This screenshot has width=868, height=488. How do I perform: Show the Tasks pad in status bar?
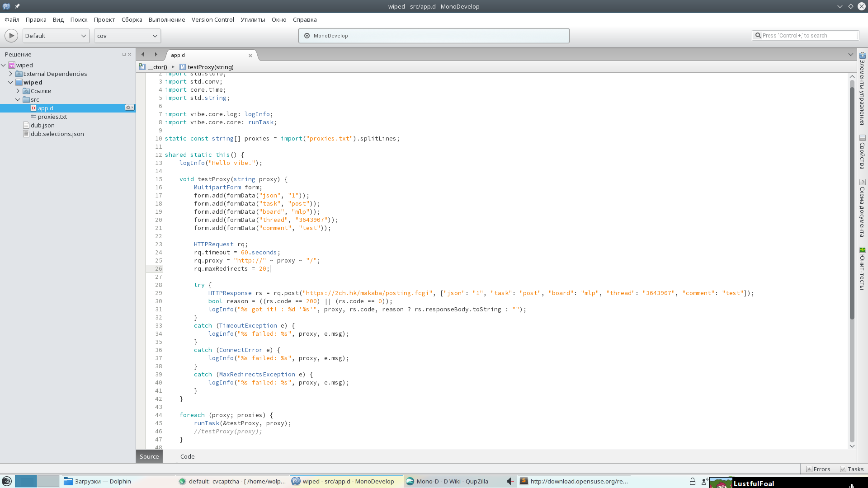click(852, 469)
